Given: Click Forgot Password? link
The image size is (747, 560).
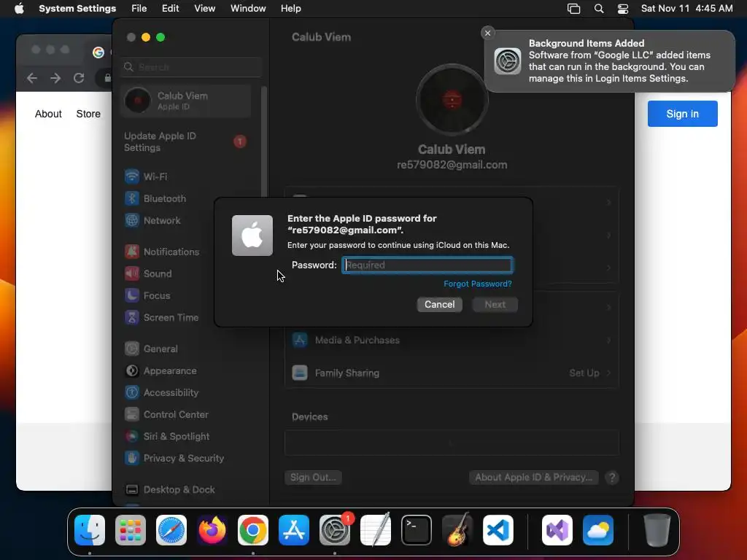Looking at the screenshot, I should (x=478, y=284).
